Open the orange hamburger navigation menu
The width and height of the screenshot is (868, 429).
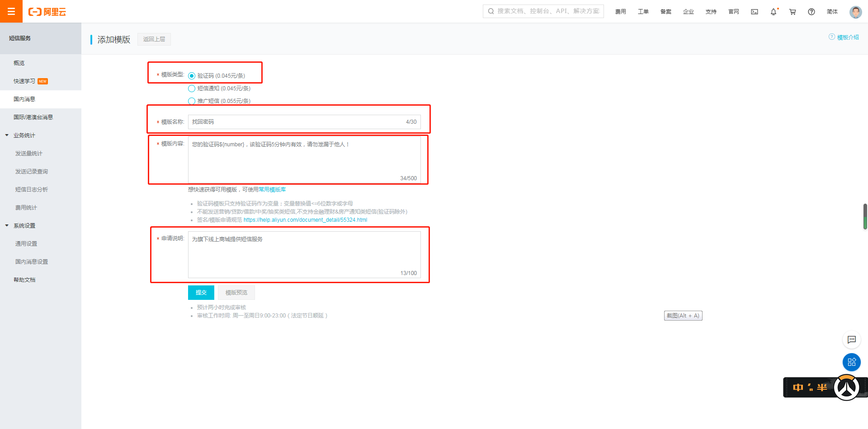(11, 11)
